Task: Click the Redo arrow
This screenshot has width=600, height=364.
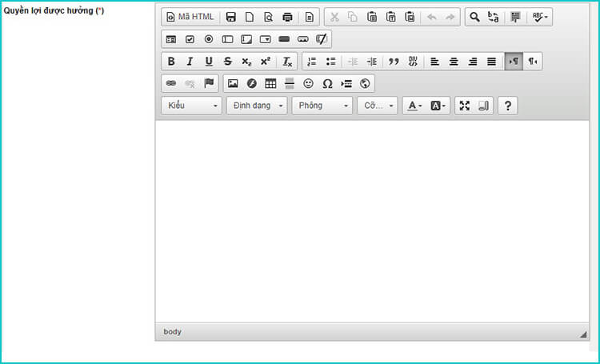Action: (450, 17)
